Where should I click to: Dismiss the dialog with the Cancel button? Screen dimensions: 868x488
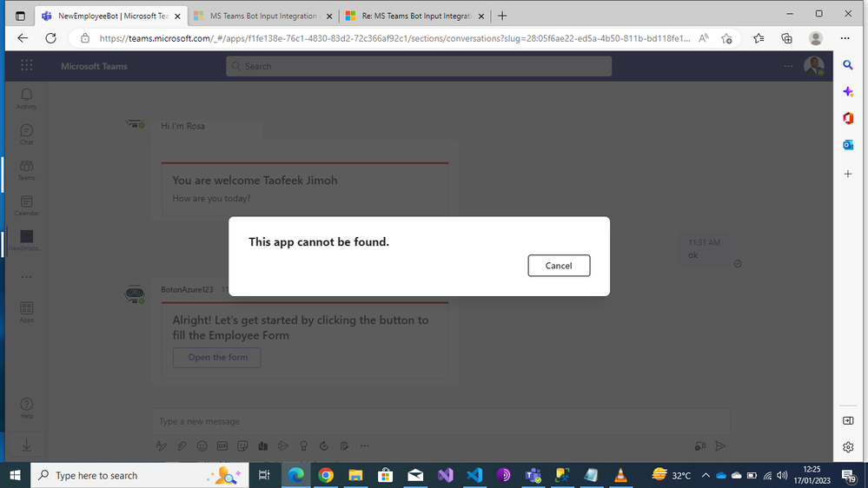coord(559,266)
